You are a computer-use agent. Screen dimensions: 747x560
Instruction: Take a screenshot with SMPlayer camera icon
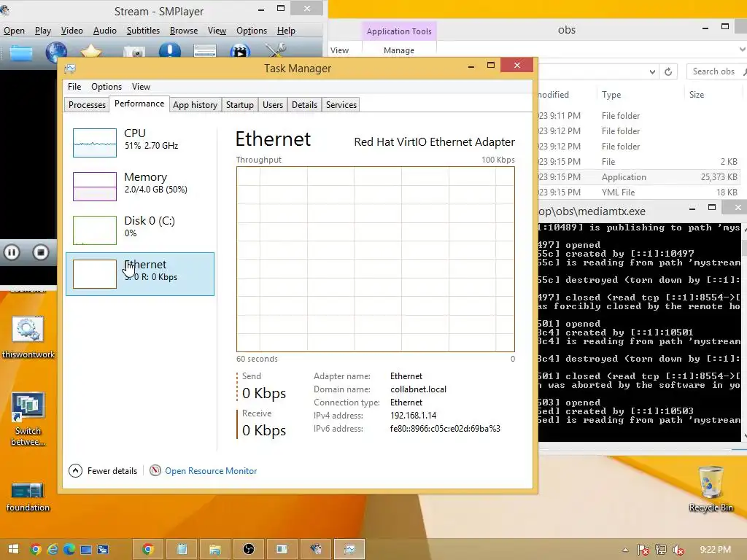(134, 52)
